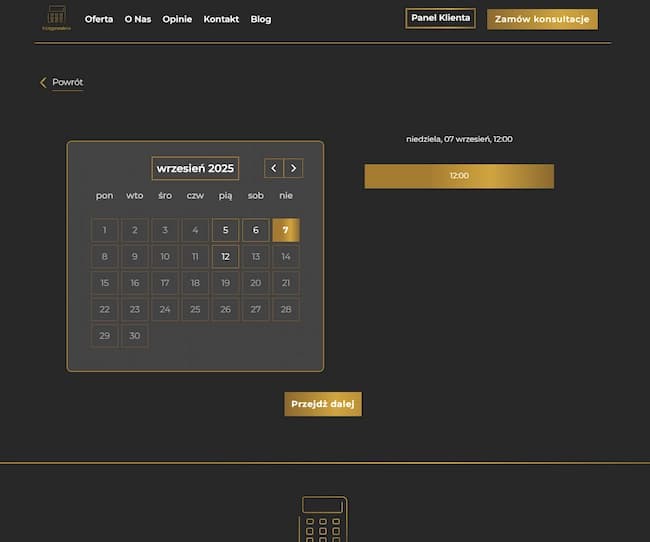Open the Kontakt page
Image resolution: width=650 pixels, height=542 pixels.
coord(221,19)
